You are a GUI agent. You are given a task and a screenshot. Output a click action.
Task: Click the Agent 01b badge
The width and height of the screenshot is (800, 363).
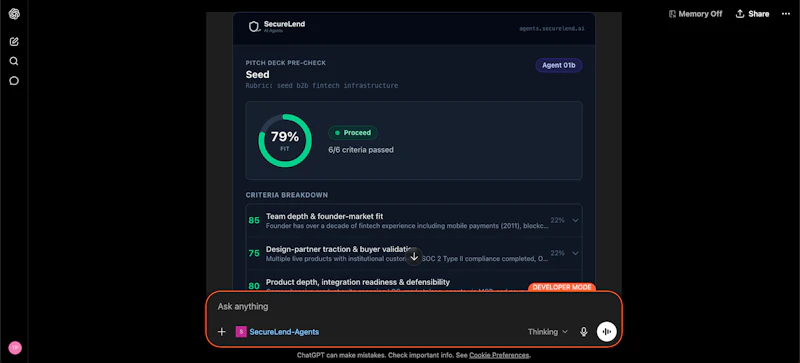pos(559,65)
